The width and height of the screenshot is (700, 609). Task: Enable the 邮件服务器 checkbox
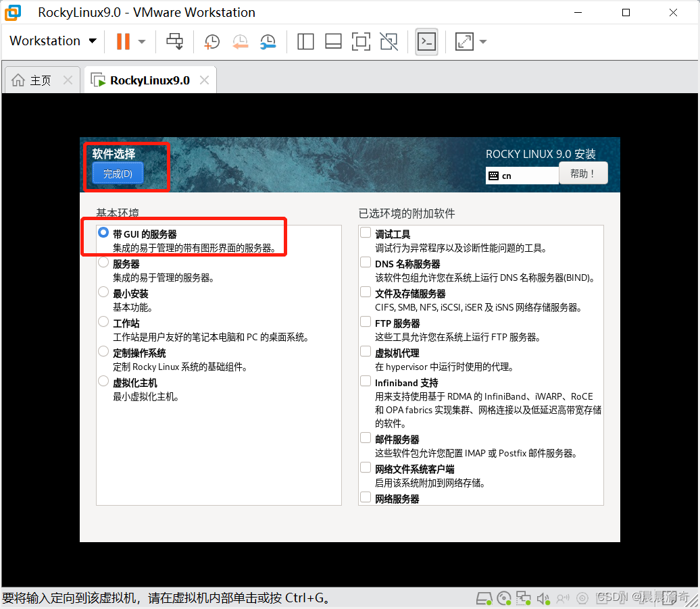click(366, 438)
